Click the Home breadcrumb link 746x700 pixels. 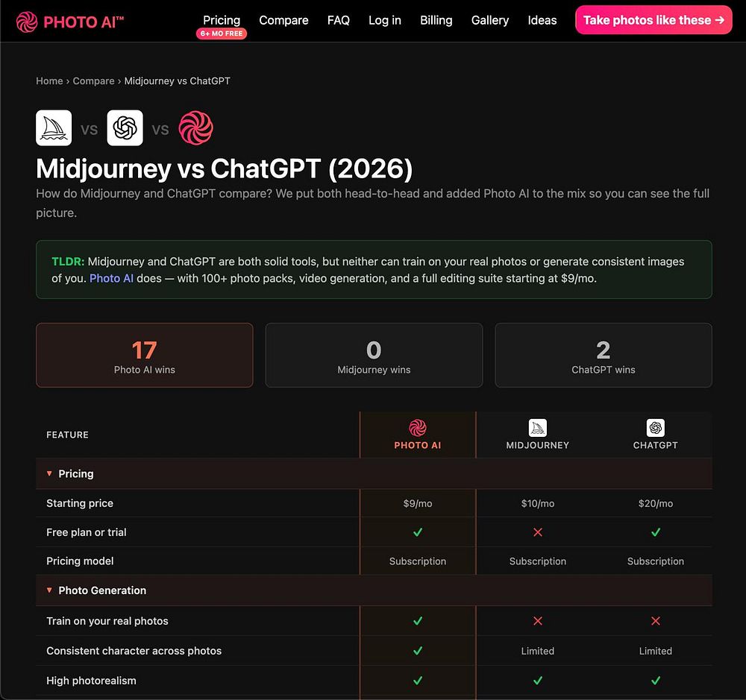[x=49, y=81]
